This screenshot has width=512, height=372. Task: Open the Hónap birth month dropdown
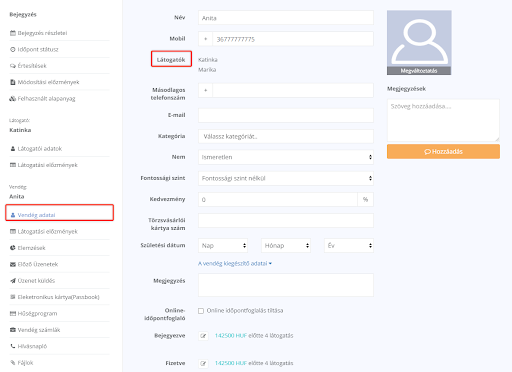pos(286,246)
